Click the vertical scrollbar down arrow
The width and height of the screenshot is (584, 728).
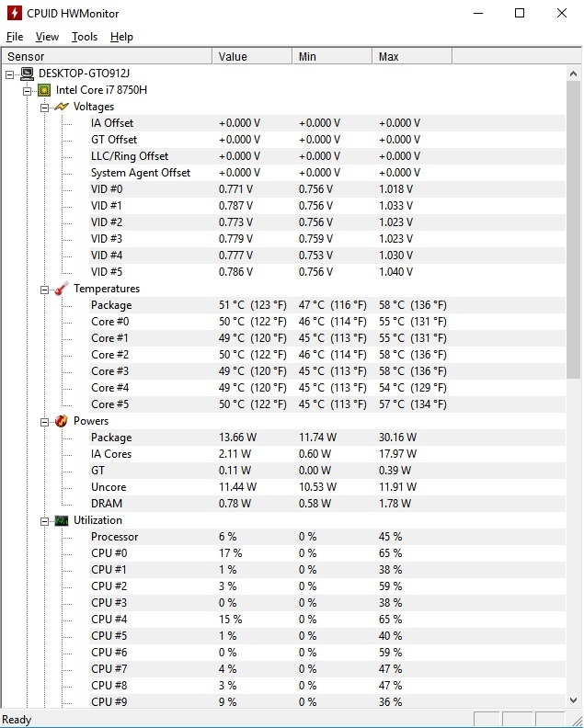click(x=575, y=700)
